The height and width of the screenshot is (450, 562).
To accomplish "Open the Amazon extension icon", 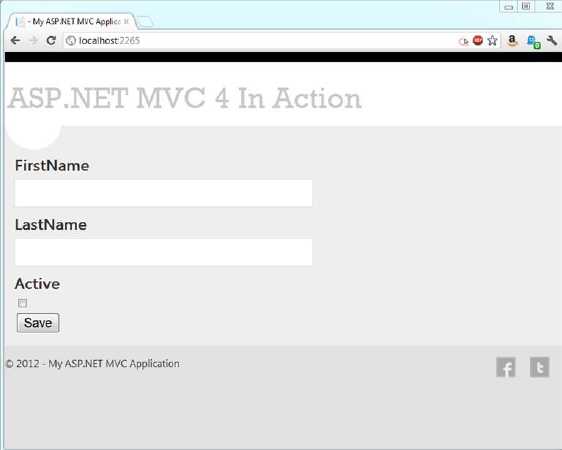I will [x=512, y=40].
